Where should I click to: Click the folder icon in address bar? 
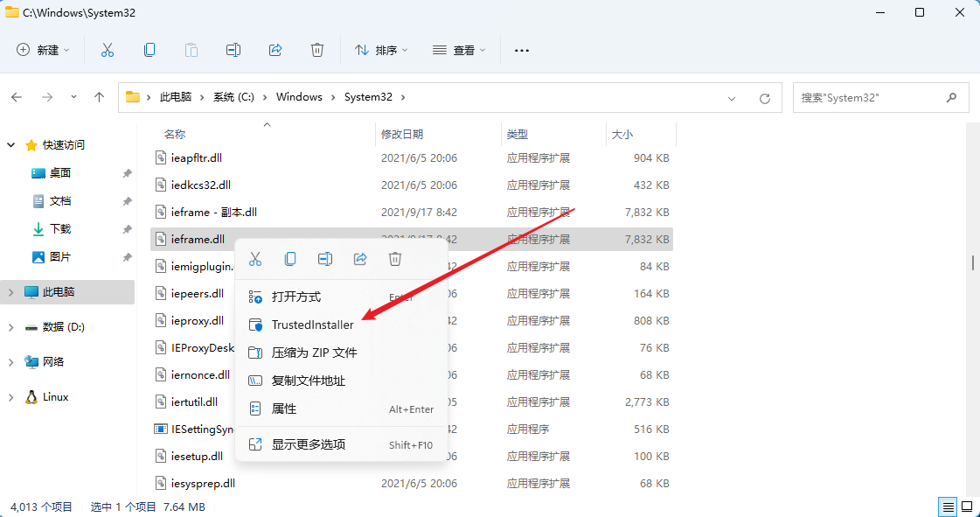click(133, 97)
